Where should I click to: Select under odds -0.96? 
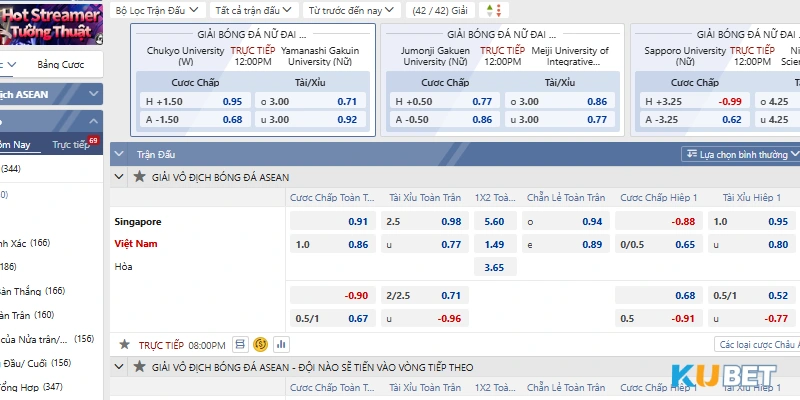point(424,318)
